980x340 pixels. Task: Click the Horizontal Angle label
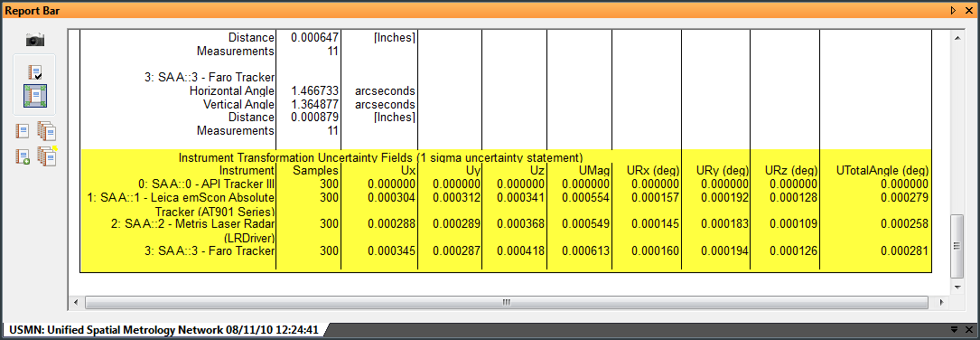tap(232, 90)
